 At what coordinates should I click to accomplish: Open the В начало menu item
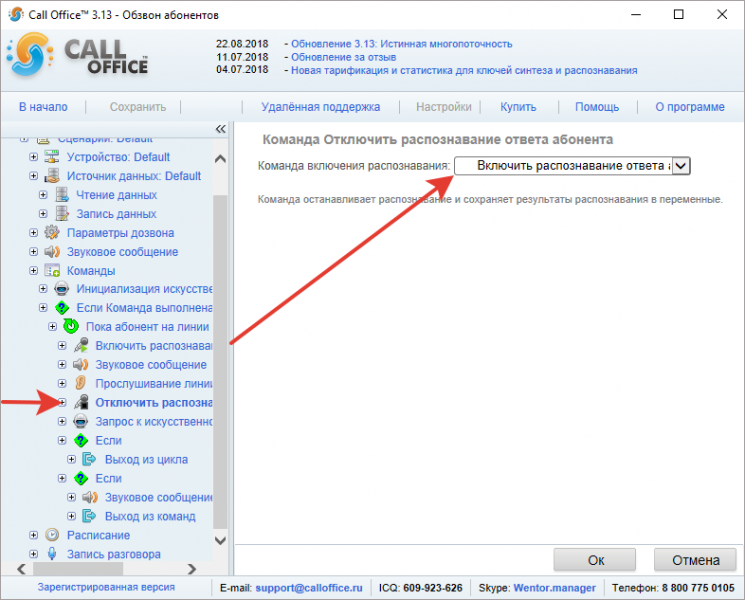(43, 107)
